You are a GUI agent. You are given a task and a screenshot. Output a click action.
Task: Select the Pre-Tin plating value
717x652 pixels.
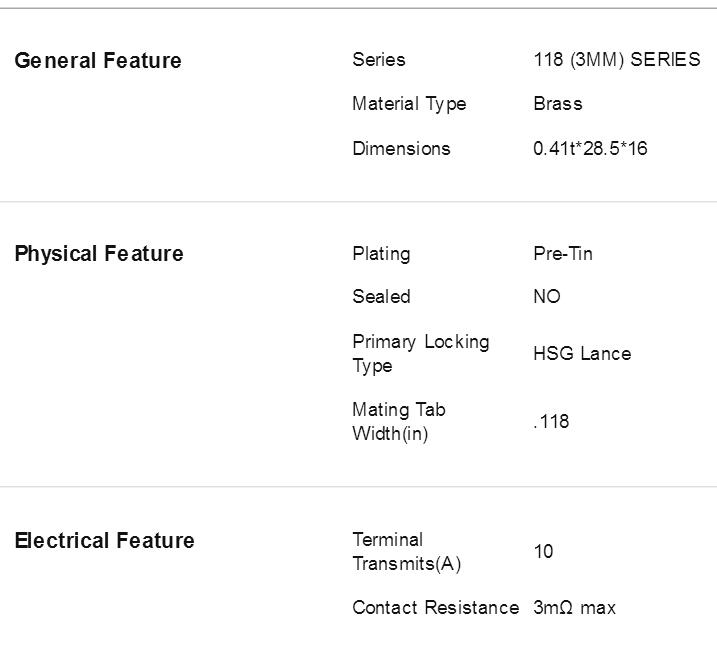click(563, 253)
